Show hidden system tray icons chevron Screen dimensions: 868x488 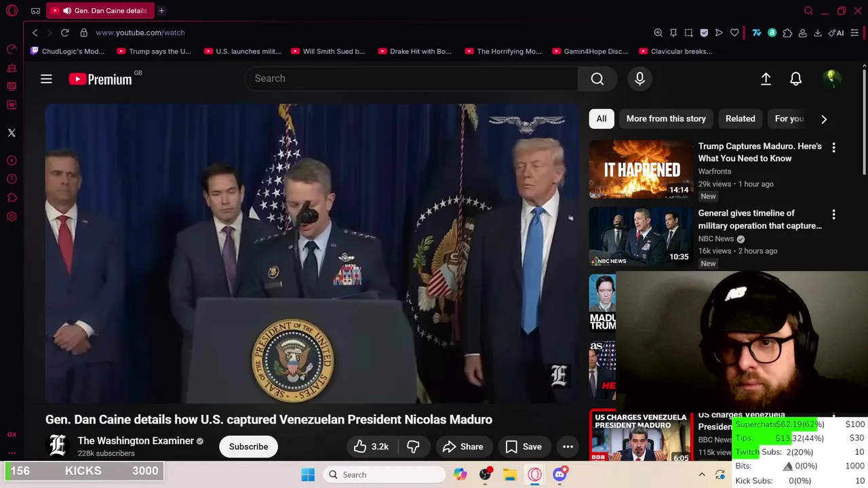702,475
